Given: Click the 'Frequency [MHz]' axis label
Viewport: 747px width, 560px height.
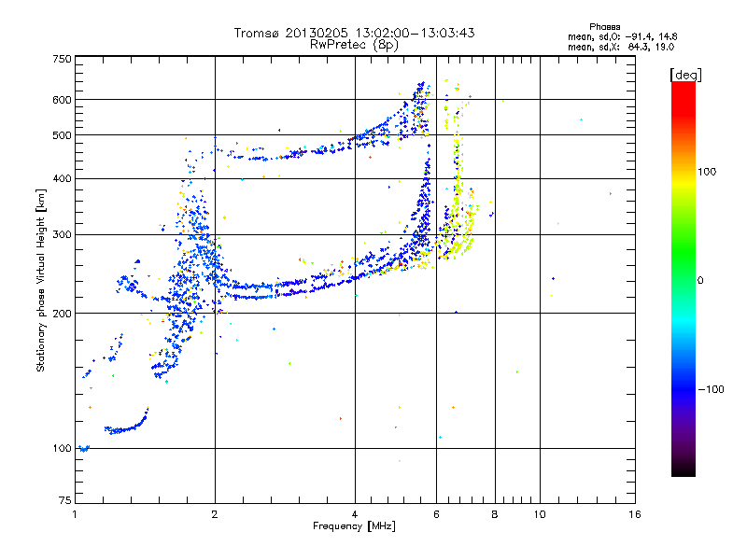Looking at the screenshot, I should click(354, 526).
